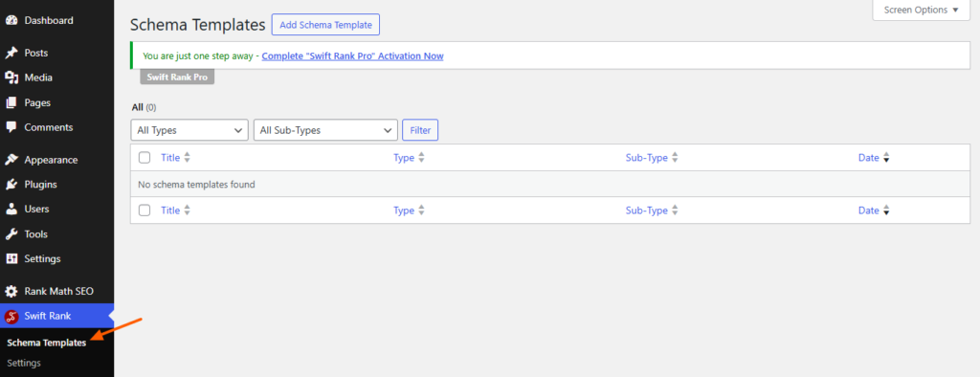
Task: Sort by Sub-Type in bottom header
Action: point(647,211)
